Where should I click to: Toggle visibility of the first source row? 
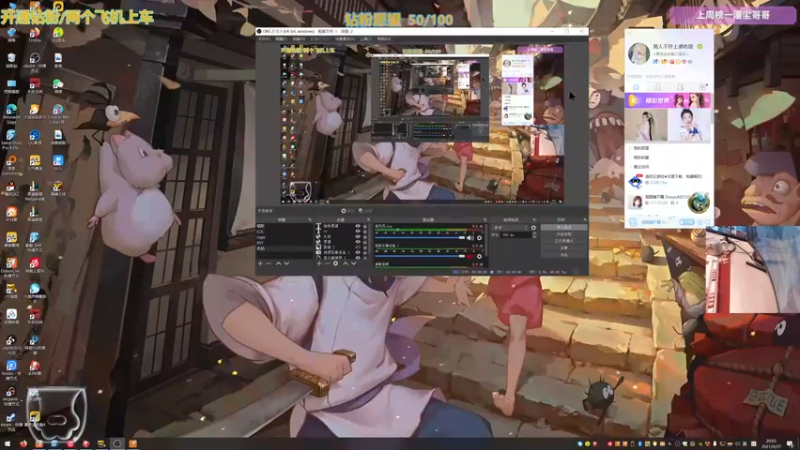(x=358, y=226)
